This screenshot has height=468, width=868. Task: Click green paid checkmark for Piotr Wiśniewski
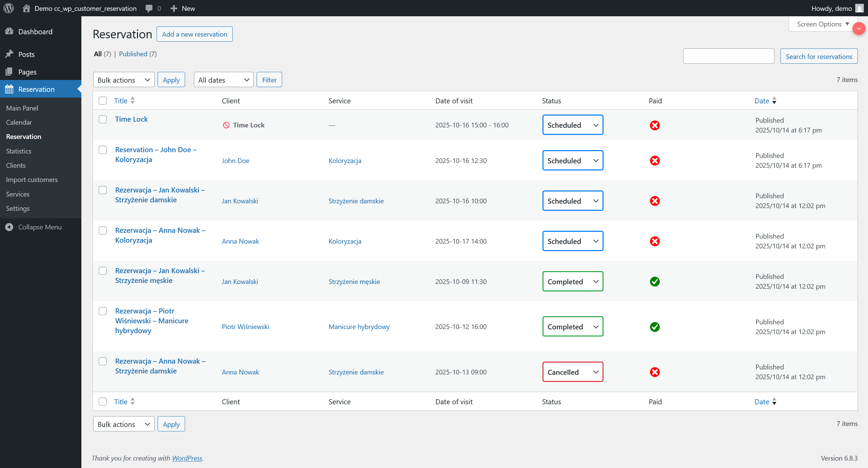[x=655, y=327]
